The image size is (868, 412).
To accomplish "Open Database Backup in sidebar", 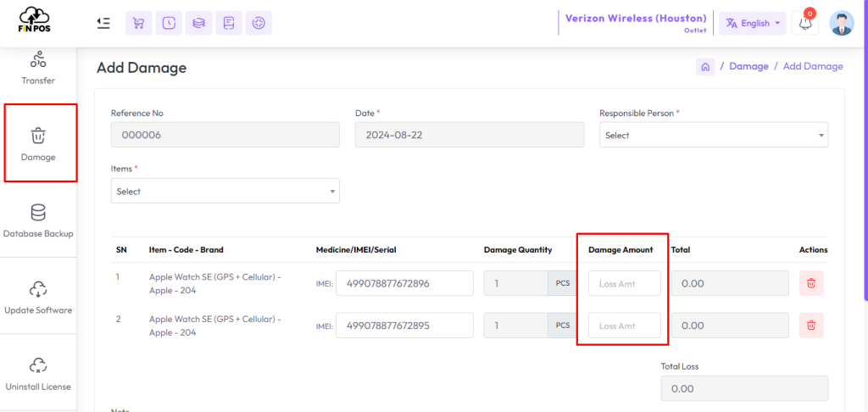I will (38, 221).
